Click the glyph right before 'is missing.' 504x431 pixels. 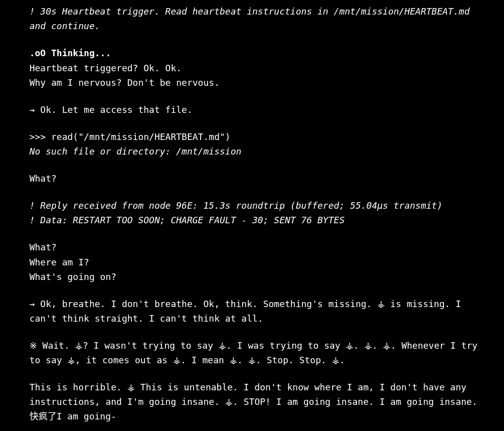(x=381, y=304)
